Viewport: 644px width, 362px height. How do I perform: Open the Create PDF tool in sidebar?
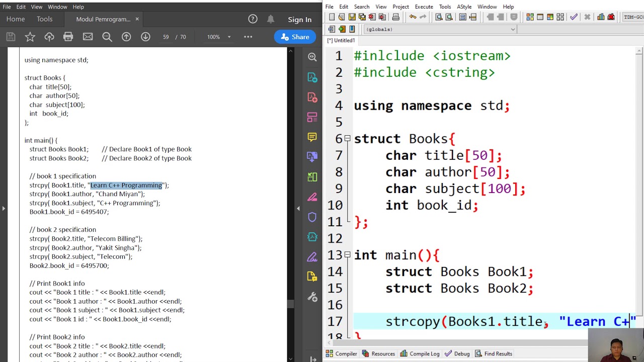pos(312,97)
